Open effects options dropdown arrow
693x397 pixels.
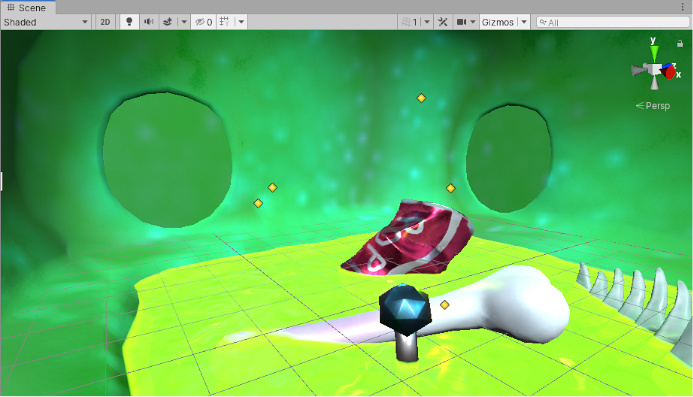(184, 22)
